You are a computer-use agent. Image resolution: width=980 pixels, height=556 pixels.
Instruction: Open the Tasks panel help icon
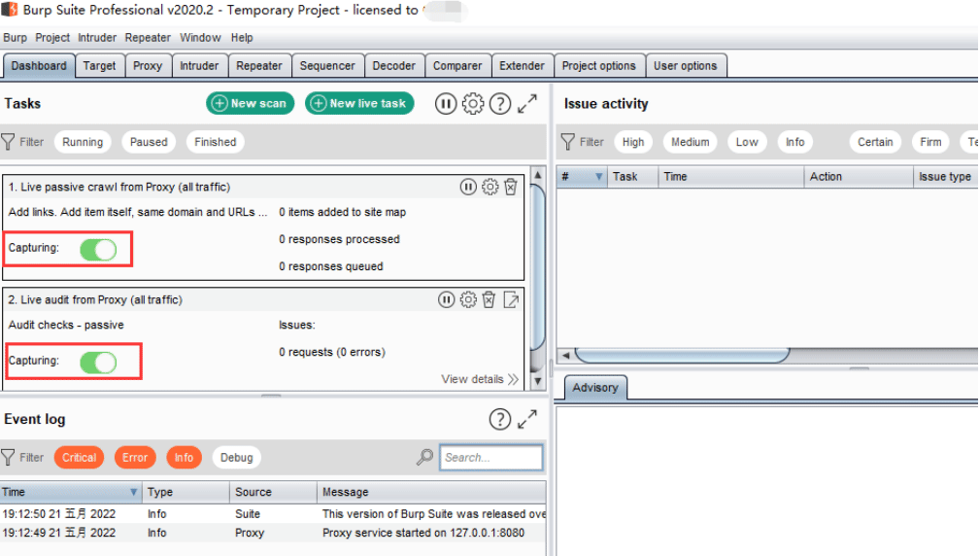point(500,104)
